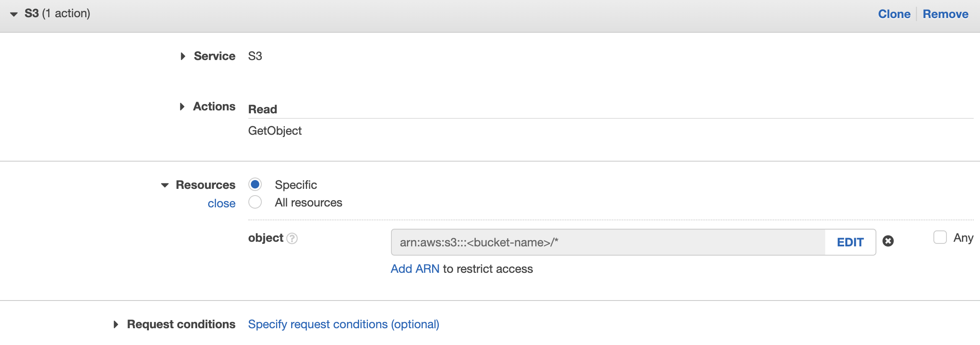The image size is (980, 345).
Task: Delete the ARN with the X icon
Action: pos(888,241)
